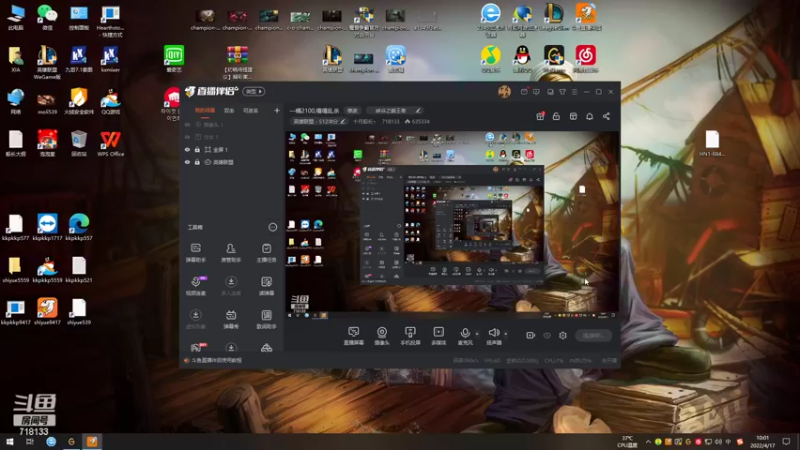Unlock the 全屏 1 source lock
Viewport: 800px width, 450px height.
coord(197,149)
